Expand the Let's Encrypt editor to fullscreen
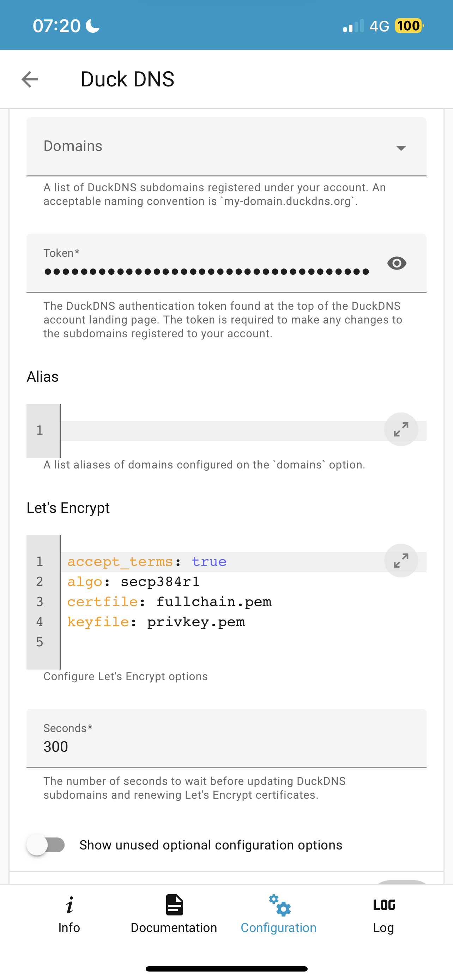The width and height of the screenshot is (453, 980). pos(401,561)
